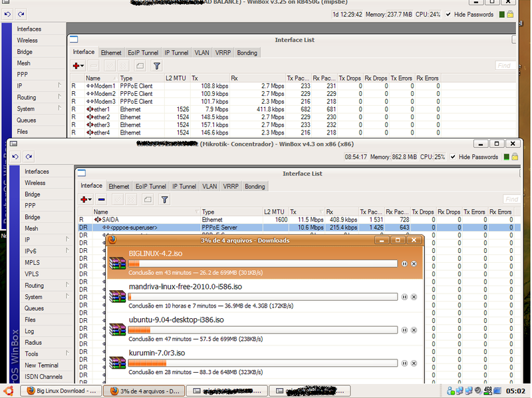The image size is (532, 398).
Task: Click the ubuntu-9.04-desktop-i386.iso archive file icon
Action: pyautogui.click(x=118, y=329)
